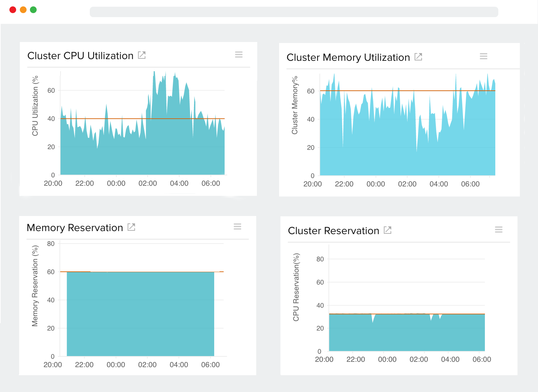Click the hamburger menu on Cluster Memory Utilization
Viewport: 538px width, 392px height.
tap(484, 56)
